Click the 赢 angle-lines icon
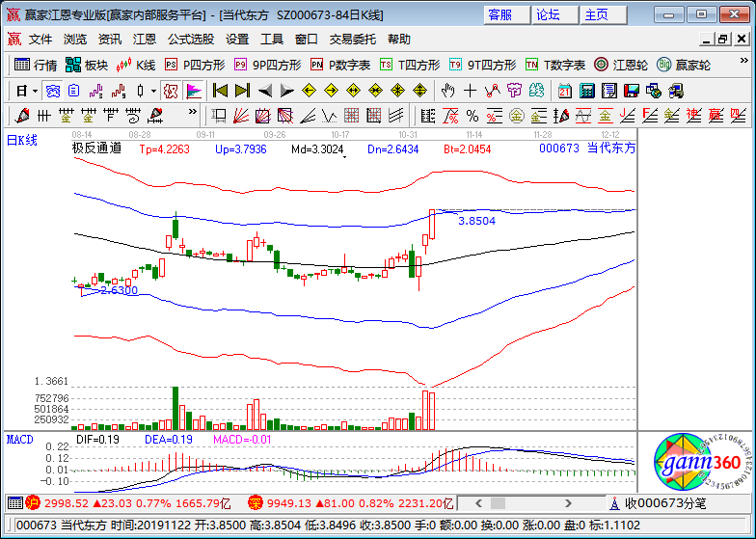This screenshot has width=756, height=539. tap(715, 116)
